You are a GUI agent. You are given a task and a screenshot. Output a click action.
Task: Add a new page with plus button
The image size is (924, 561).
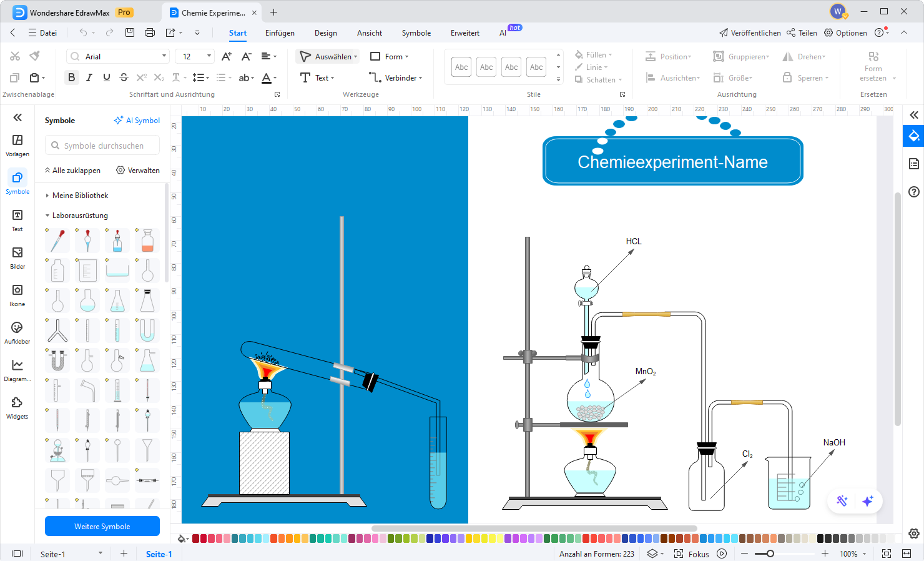tap(124, 554)
